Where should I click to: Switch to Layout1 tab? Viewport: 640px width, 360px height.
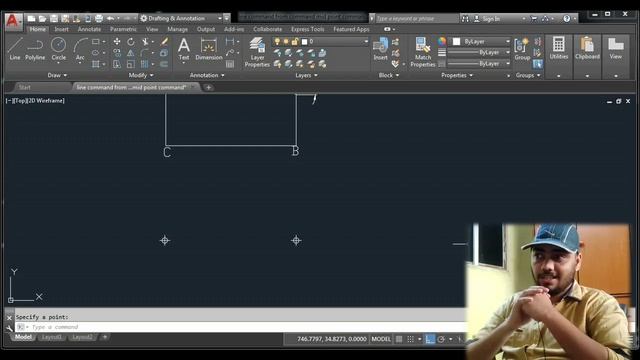point(52,337)
